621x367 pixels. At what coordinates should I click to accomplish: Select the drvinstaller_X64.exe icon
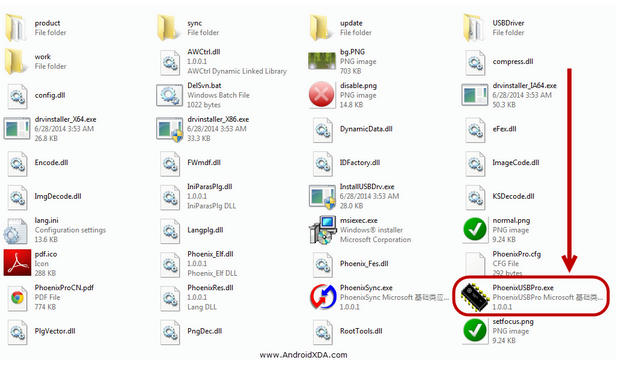[17, 129]
